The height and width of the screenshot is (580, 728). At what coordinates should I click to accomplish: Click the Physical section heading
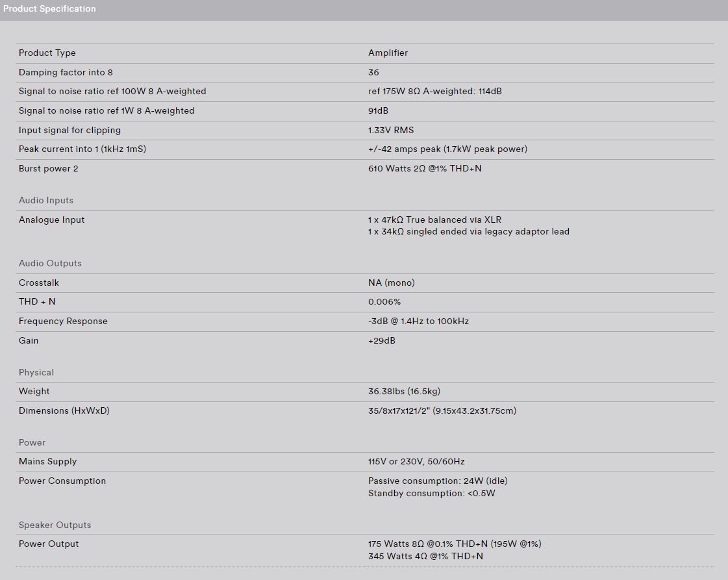coord(36,372)
